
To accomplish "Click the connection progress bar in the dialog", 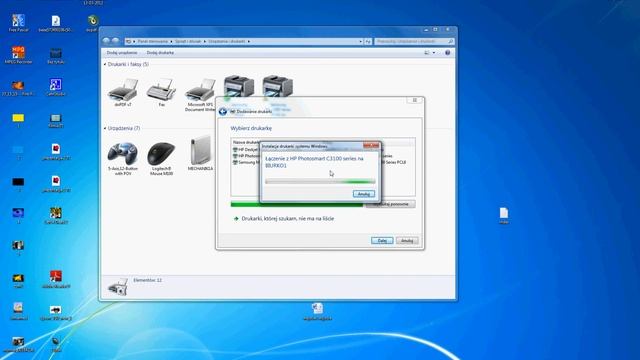I will 320,181.
